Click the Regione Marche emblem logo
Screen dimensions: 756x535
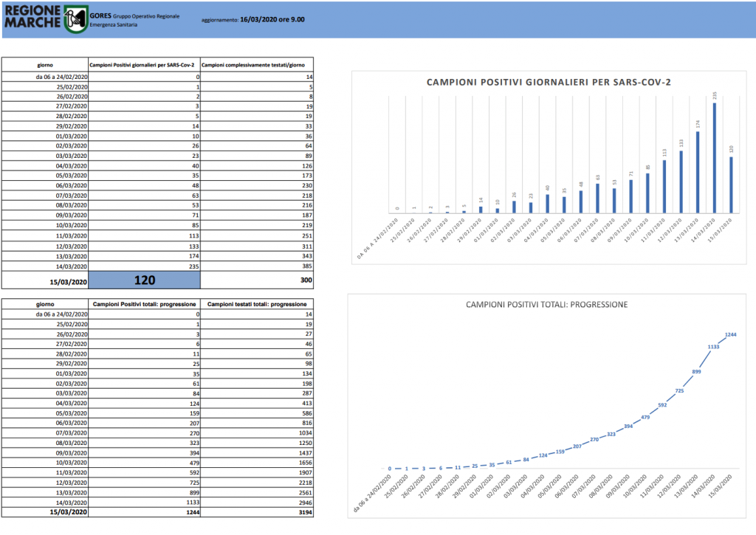point(76,19)
